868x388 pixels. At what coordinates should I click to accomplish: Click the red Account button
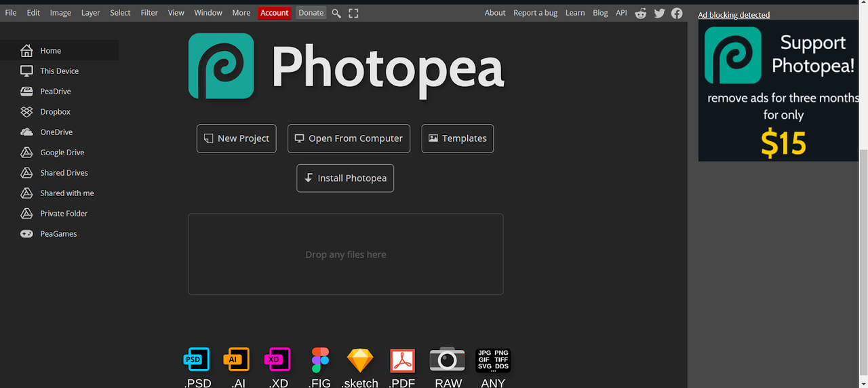[275, 13]
